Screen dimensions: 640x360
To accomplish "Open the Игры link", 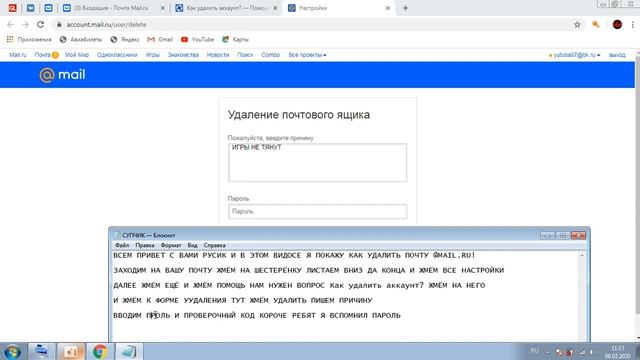I will 153,55.
